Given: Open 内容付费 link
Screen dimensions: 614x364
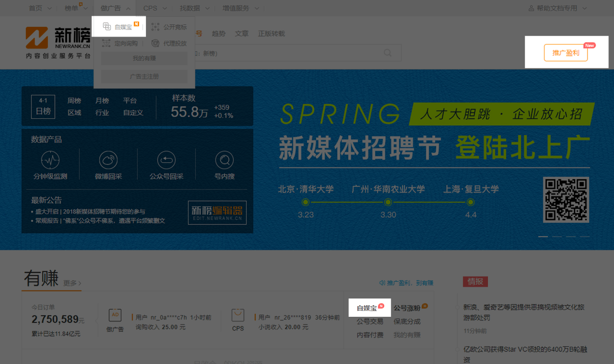Looking at the screenshot, I should 370,335.
